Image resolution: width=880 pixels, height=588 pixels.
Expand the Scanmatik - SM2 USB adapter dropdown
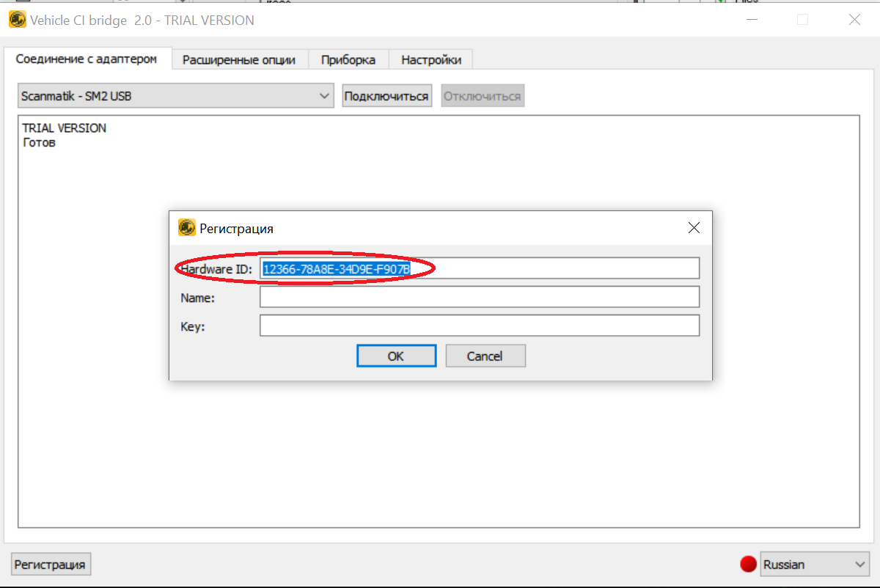pyautogui.click(x=176, y=96)
